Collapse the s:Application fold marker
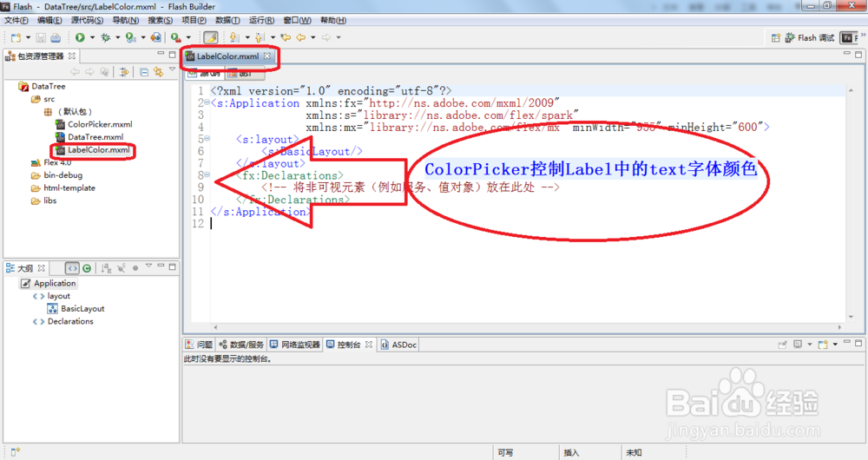Image resolution: width=868 pixels, height=460 pixels. (x=207, y=102)
